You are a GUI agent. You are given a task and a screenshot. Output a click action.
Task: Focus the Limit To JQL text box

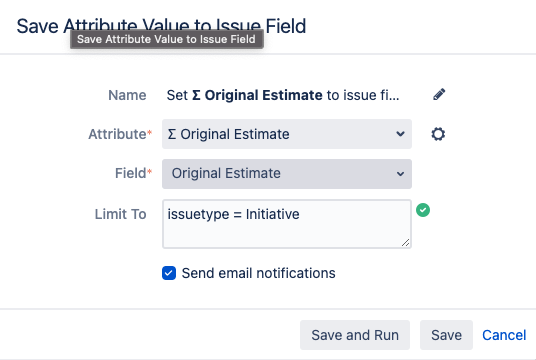pyautogui.click(x=287, y=224)
